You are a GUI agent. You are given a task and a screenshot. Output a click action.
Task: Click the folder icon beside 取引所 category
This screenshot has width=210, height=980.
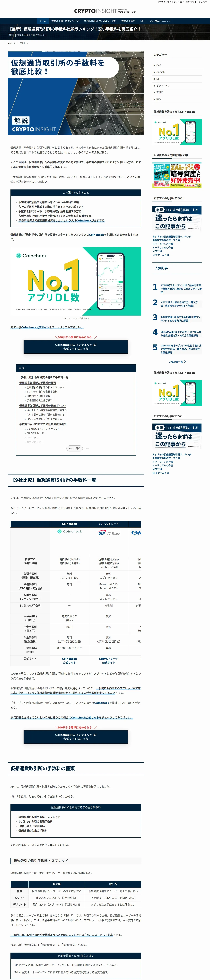pyautogui.click(x=154, y=92)
